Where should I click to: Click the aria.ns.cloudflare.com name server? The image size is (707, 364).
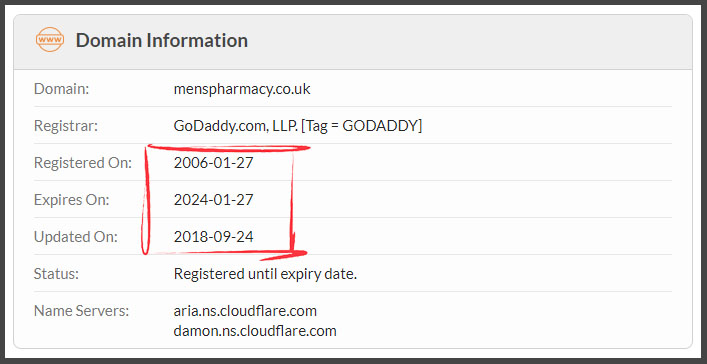point(245,311)
